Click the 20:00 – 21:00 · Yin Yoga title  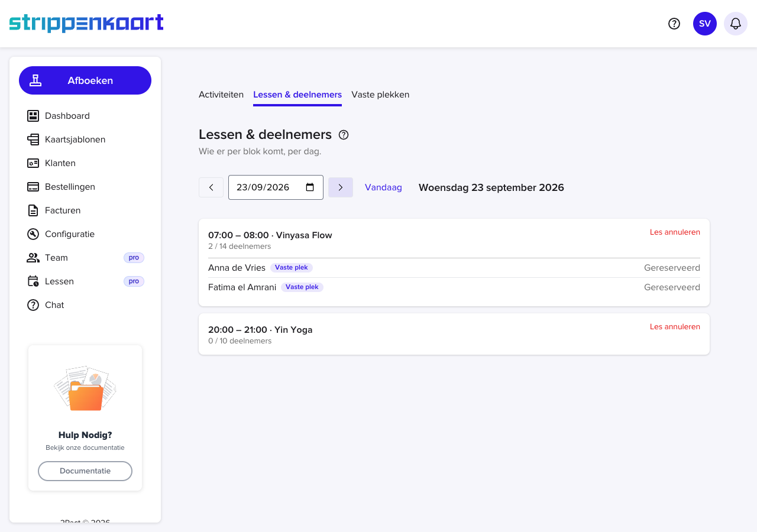click(260, 330)
